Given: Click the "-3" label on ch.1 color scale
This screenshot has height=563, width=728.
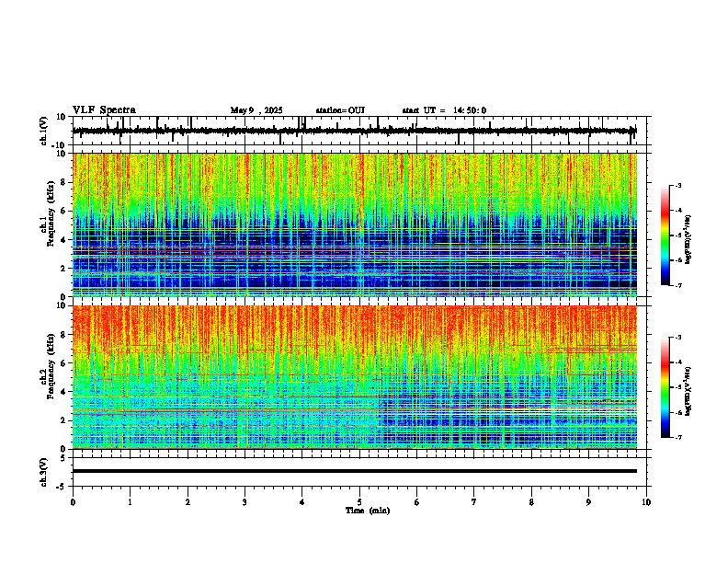Looking at the screenshot, I should point(678,185).
